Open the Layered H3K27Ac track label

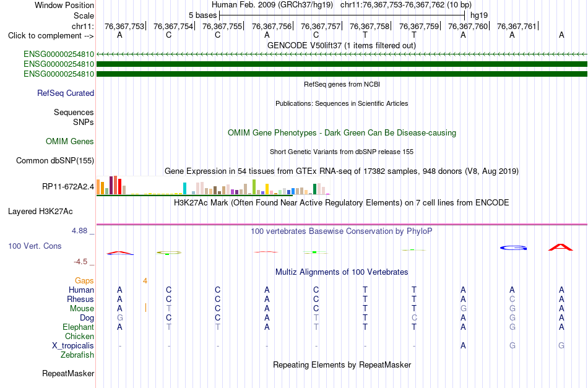[40, 212]
